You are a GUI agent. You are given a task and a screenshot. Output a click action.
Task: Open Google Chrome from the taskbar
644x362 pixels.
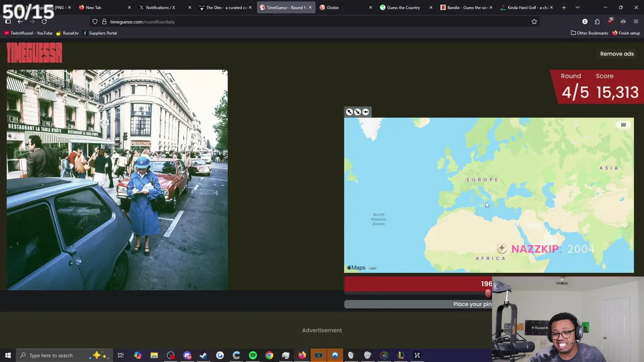click(269, 355)
